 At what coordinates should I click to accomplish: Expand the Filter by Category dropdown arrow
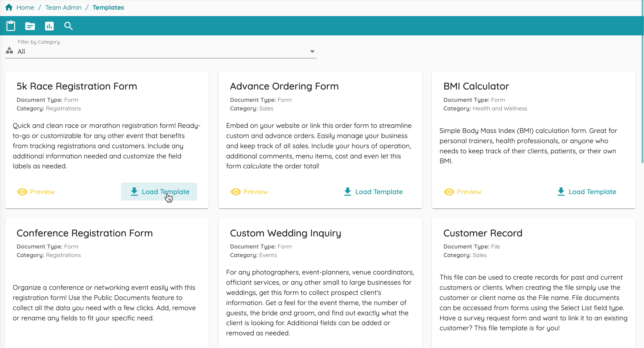tap(312, 51)
